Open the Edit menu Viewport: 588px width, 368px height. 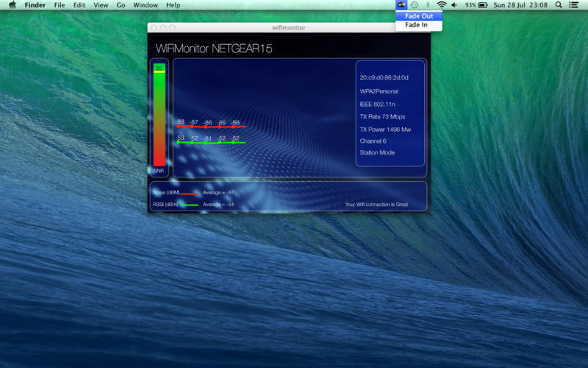click(x=79, y=5)
